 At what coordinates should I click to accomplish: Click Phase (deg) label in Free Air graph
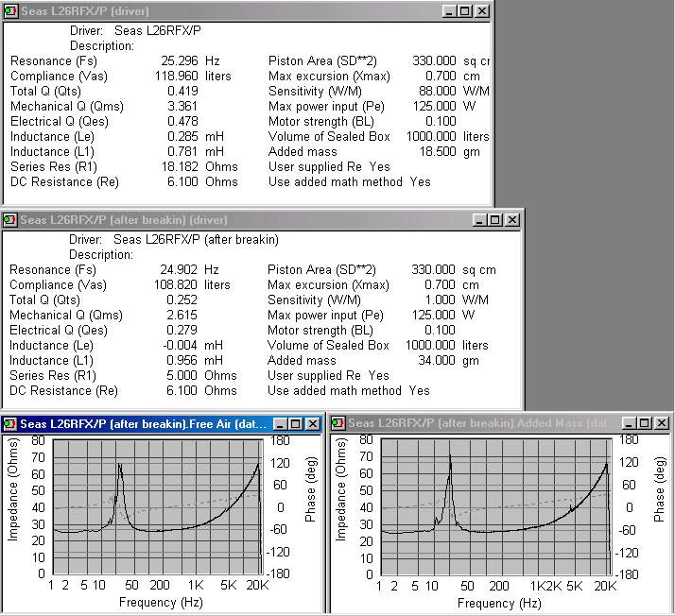(x=310, y=489)
